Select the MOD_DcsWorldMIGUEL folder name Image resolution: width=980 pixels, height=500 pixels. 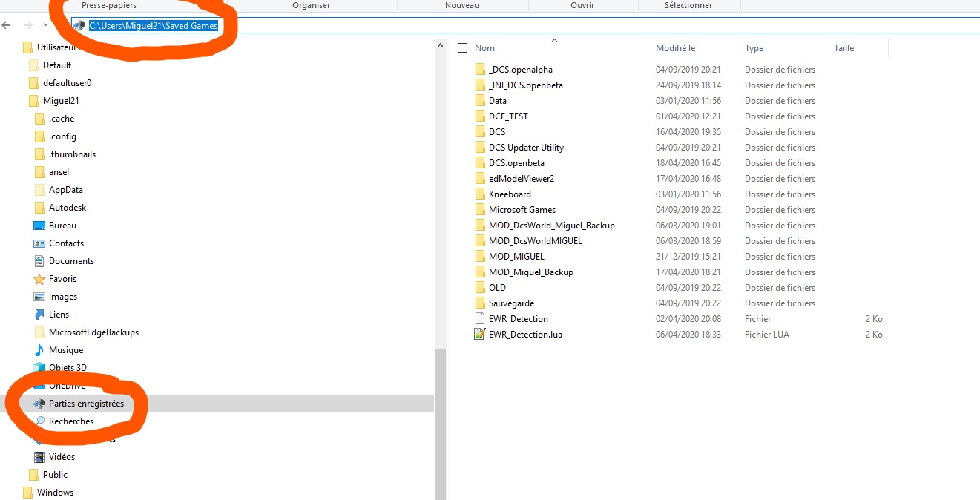click(x=536, y=241)
